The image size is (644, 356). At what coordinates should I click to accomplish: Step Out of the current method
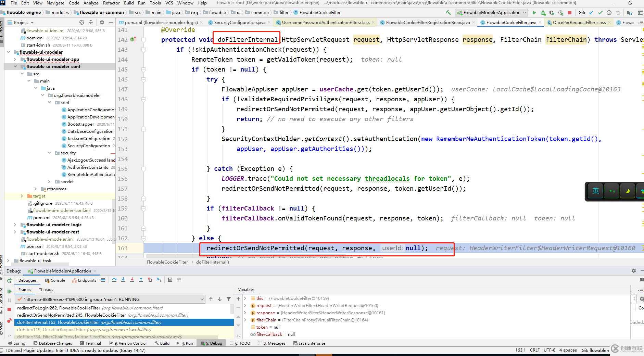(141, 280)
